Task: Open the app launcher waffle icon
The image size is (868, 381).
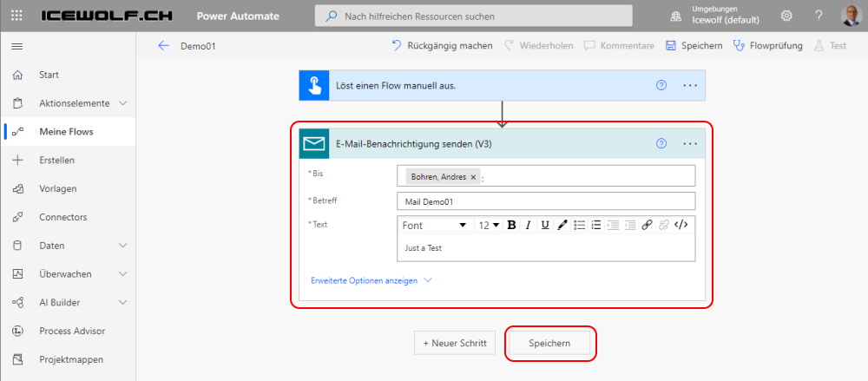Action: tap(16, 16)
